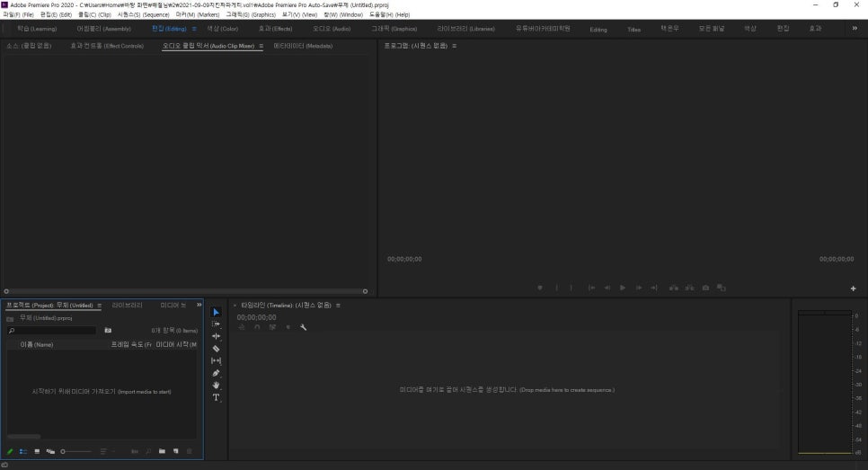The height and width of the screenshot is (470, 868).
Task: Click the Find magnifier icon at Project panel bottom
Action: [x=148, y=452]
